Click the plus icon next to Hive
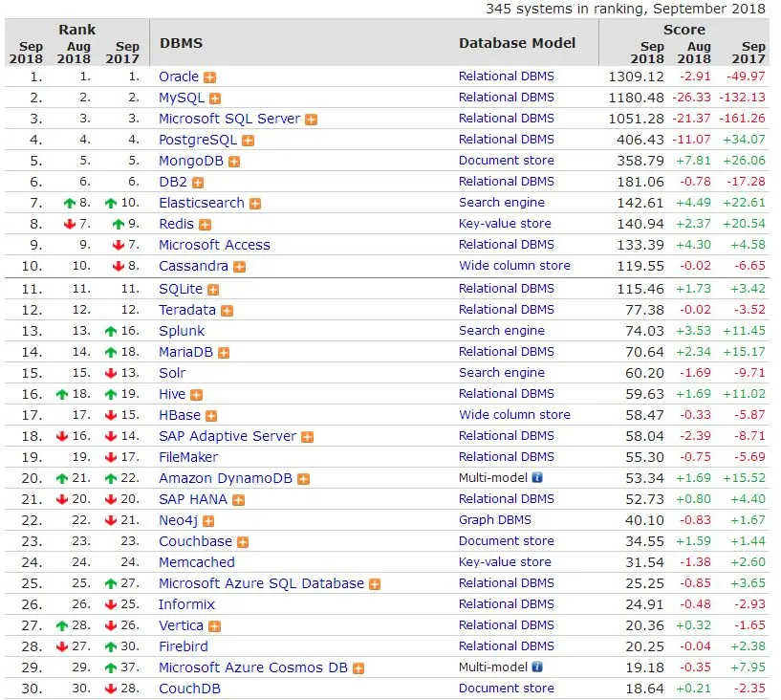Screen dimensions: 781x700 [197, 395]
